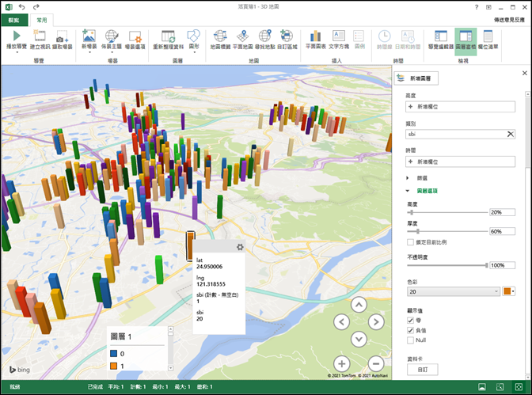Click the Undo arrow in title bar
The width and height of the screenshot is (532, 395).
pos(21,7)
